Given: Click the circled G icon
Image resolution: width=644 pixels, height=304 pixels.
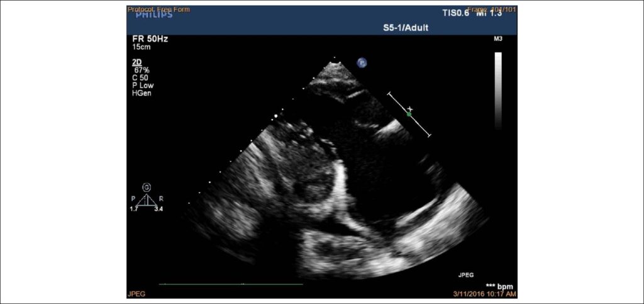Looking at the screenshot, I should pos(146,188).
